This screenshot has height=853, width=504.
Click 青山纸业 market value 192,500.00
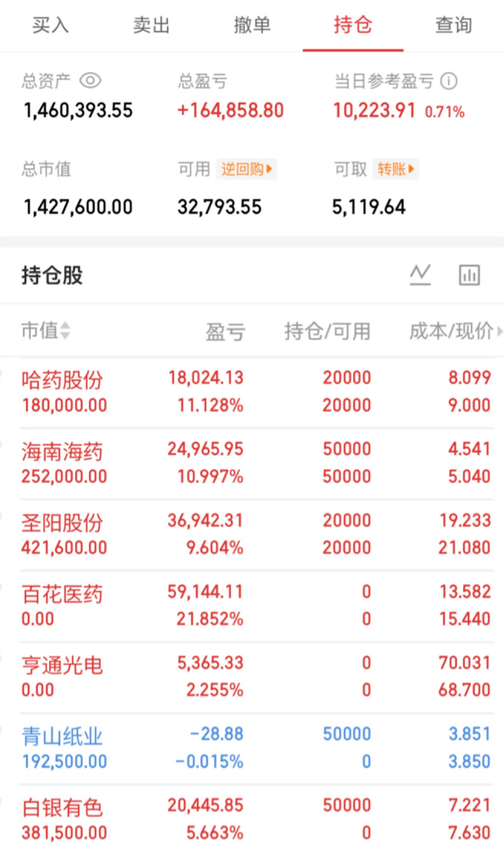pos(64,762)
